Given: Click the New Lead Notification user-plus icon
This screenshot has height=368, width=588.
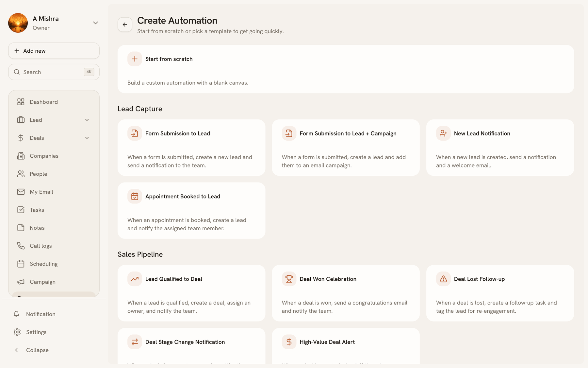Looking at the screenshot, I should coord(443,133).
